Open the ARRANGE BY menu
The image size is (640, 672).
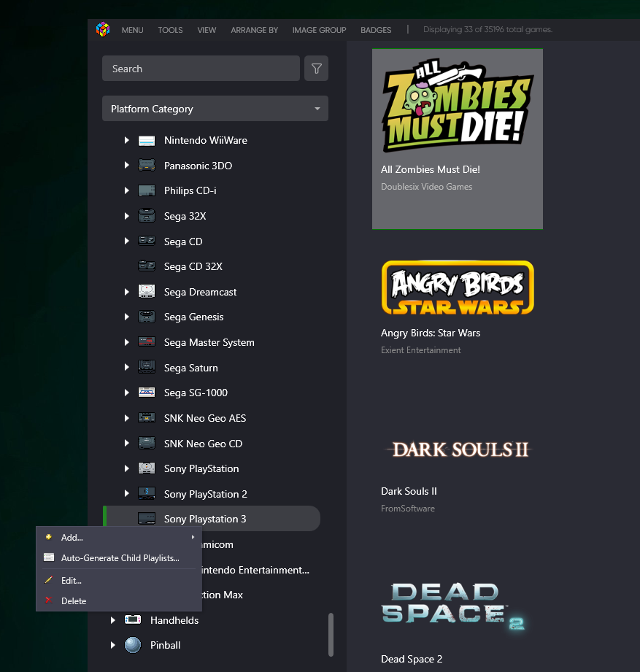(x=255, y=30)
